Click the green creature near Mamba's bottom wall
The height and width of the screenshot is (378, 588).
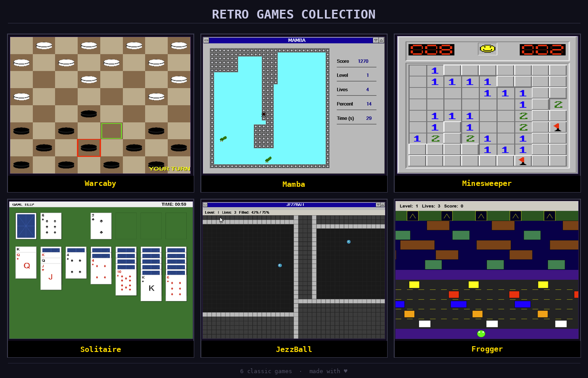(268, 159)
